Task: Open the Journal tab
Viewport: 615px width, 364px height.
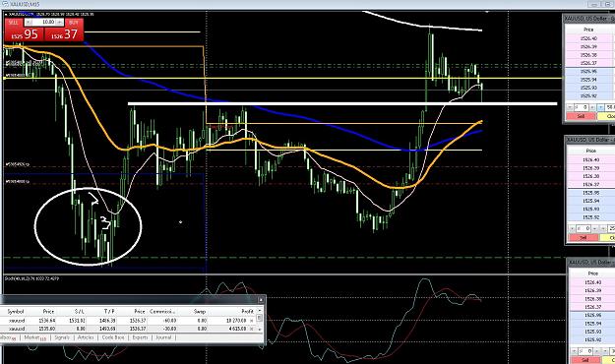Action: click(163, 337)
